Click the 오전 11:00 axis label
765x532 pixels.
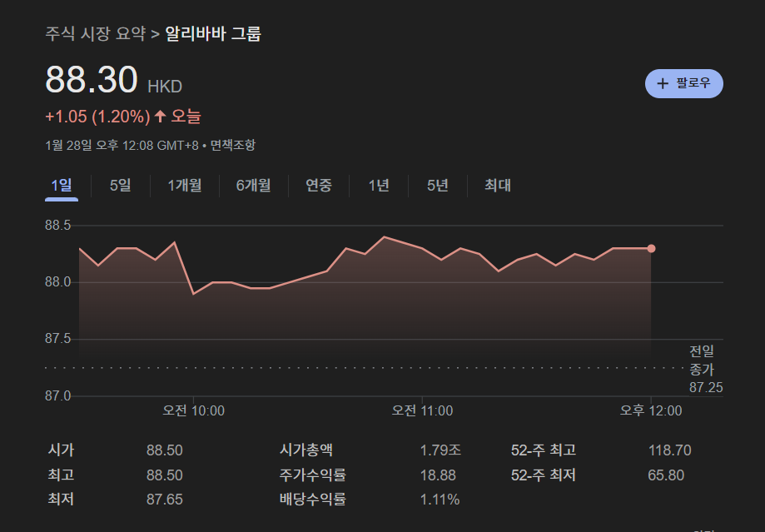coord(423,411)
